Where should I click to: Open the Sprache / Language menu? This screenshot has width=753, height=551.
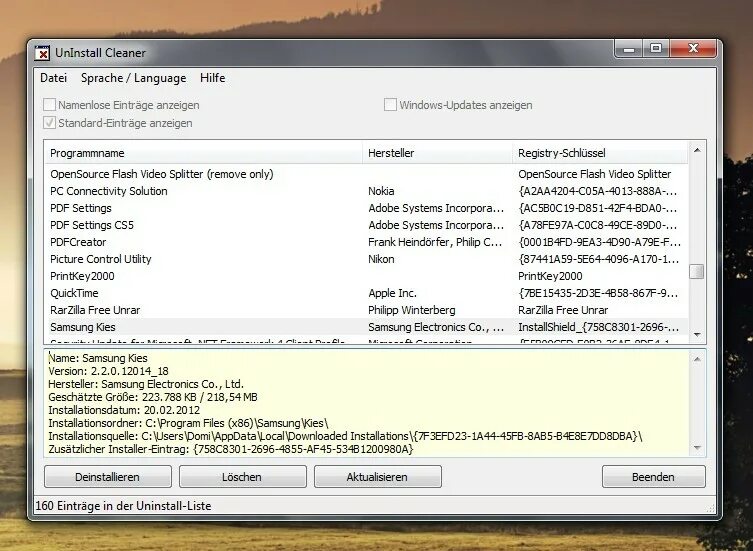tap(134, 78)
